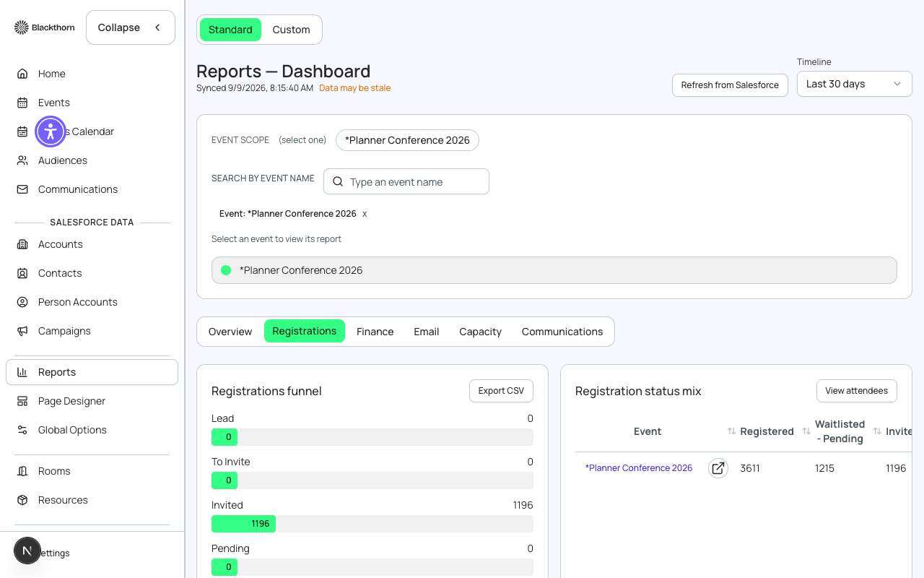Switch to Custom report mode
This screenshot has height=578, width=924.
[291, 30]
